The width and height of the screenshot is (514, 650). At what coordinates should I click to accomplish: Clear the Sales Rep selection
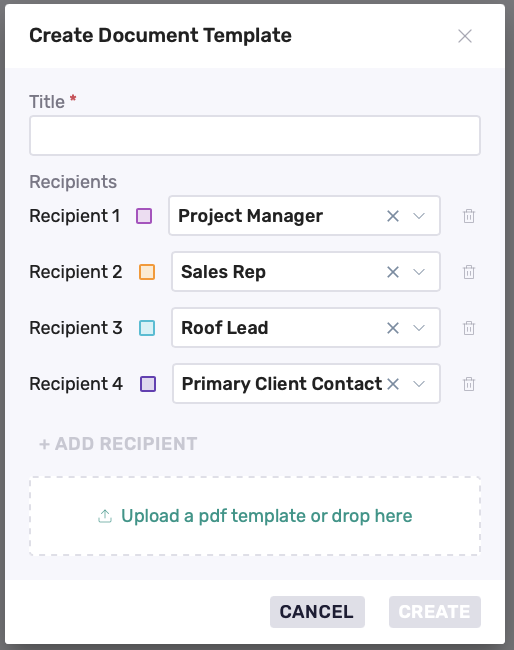[x=393, y=272]
